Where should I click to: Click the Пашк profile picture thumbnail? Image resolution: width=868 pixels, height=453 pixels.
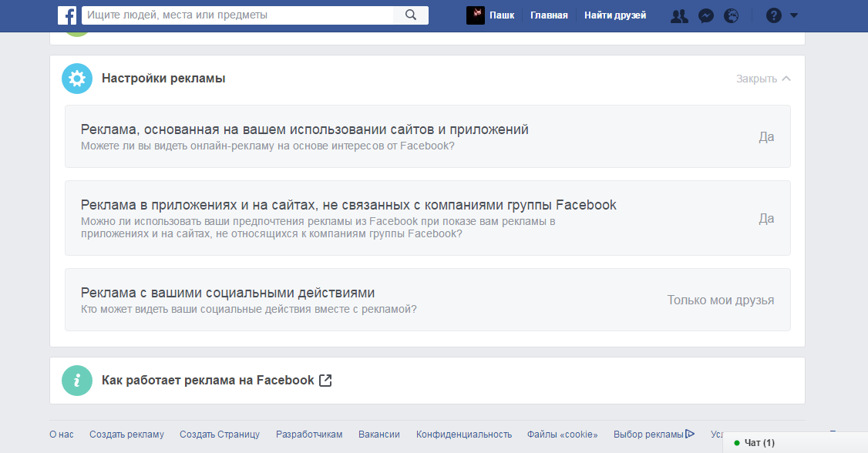(x=476, y=15)
